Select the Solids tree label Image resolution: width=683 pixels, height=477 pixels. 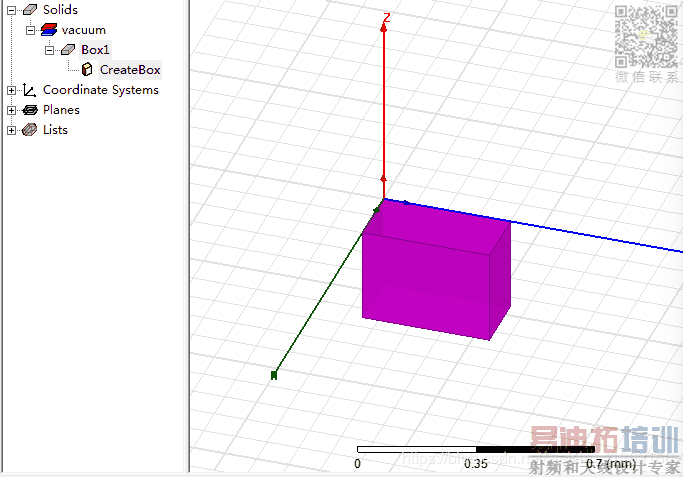60,10
